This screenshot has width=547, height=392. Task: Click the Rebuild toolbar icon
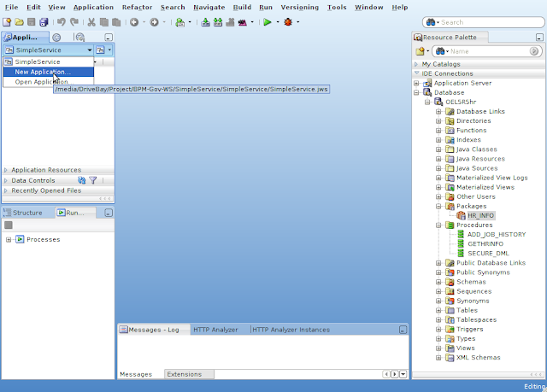[218, 22]
